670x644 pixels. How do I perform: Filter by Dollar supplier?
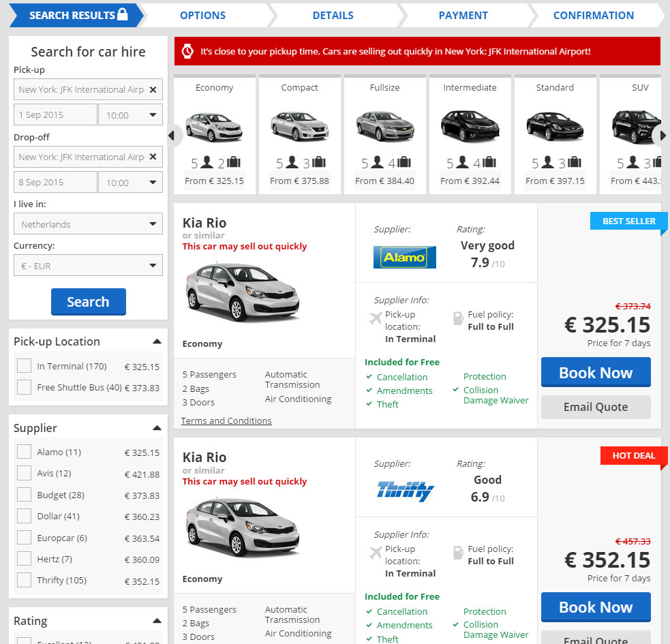(24, 516)
